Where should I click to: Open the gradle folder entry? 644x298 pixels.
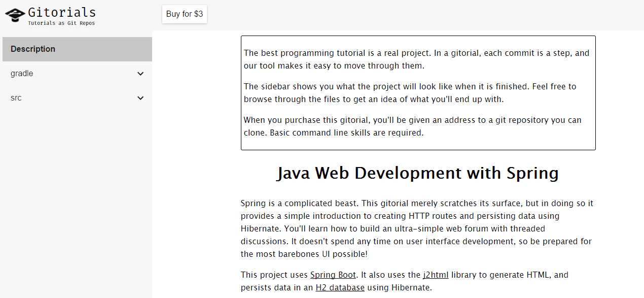pos(77,74)
